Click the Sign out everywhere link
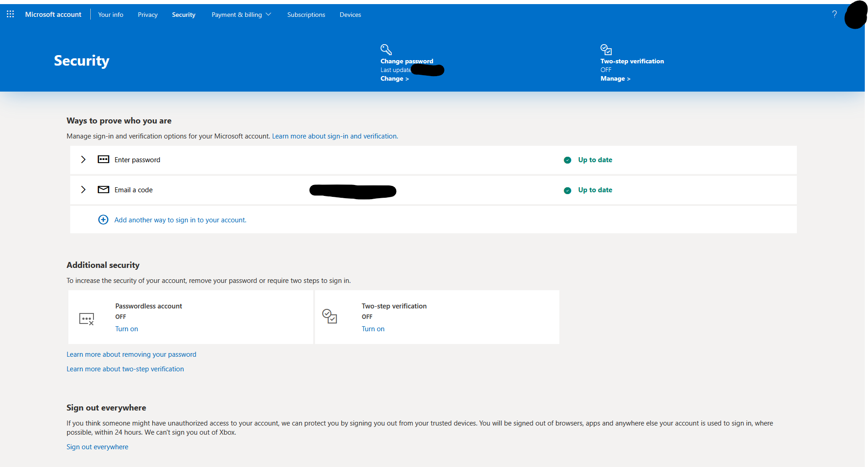Viewport: 868px width, 467px height. tap(97, 447)
